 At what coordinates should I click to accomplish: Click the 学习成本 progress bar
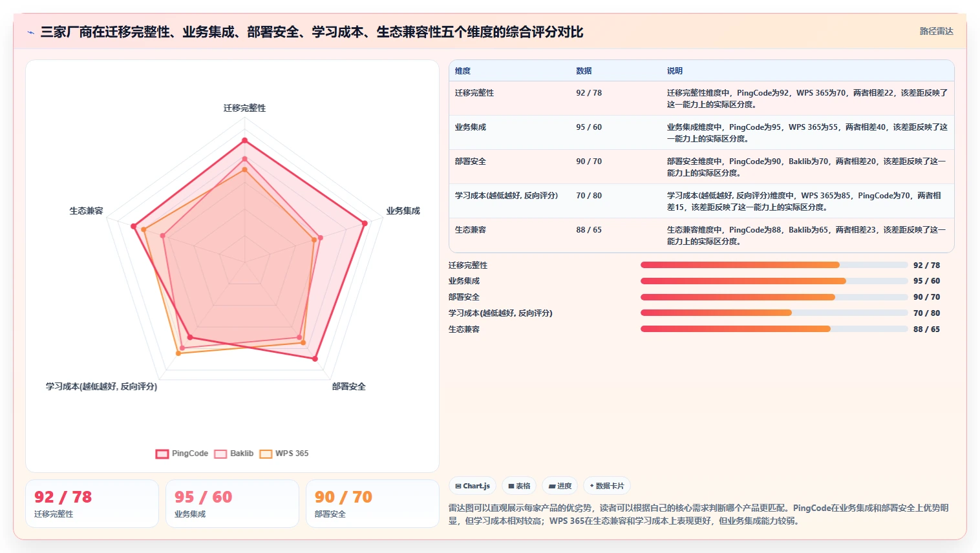(774, 313)
